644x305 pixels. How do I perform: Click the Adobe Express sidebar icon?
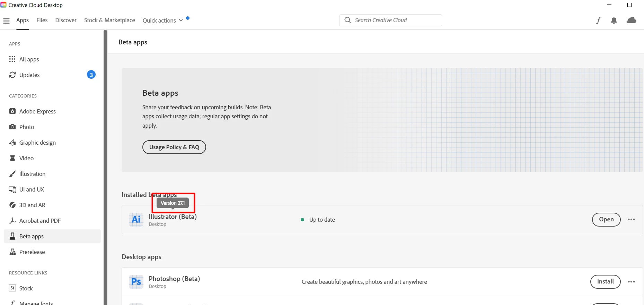point(12,111)
